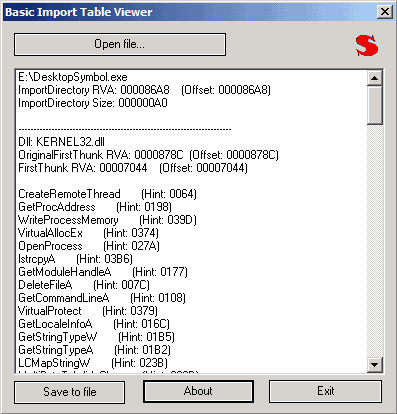The width and height of the screenshot is (397, 414).
Task: Click the OriginalFirstThunk RVA line
Action: point(148,155)
